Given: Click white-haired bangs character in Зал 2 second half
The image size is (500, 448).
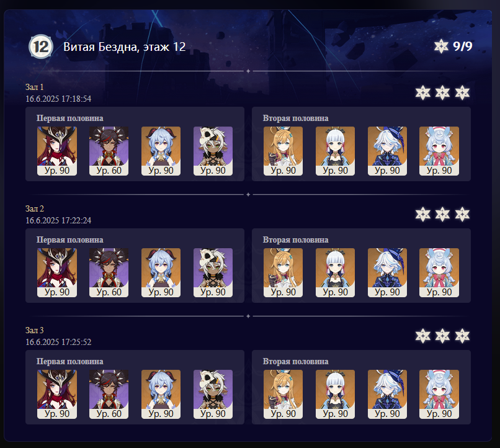Looking at the screenshot, I should 335,272.
